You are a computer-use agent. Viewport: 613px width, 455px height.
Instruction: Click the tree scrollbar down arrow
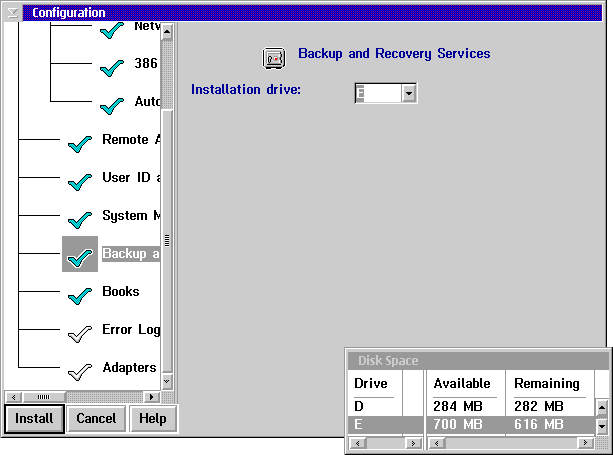click(x=167, y=381)
